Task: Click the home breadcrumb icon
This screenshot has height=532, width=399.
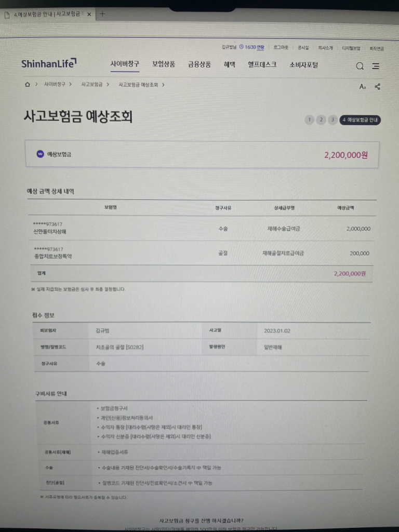Action: (x=28, y=84)
